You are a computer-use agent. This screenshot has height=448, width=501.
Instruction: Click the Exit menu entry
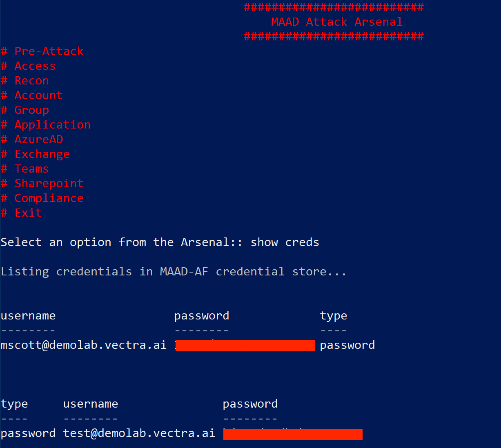click(x=28, y=213)
